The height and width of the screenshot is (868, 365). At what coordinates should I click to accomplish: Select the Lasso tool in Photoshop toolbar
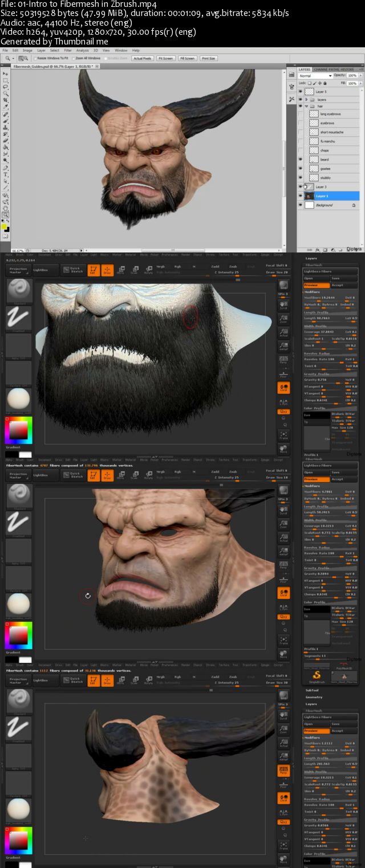(6, 87)
